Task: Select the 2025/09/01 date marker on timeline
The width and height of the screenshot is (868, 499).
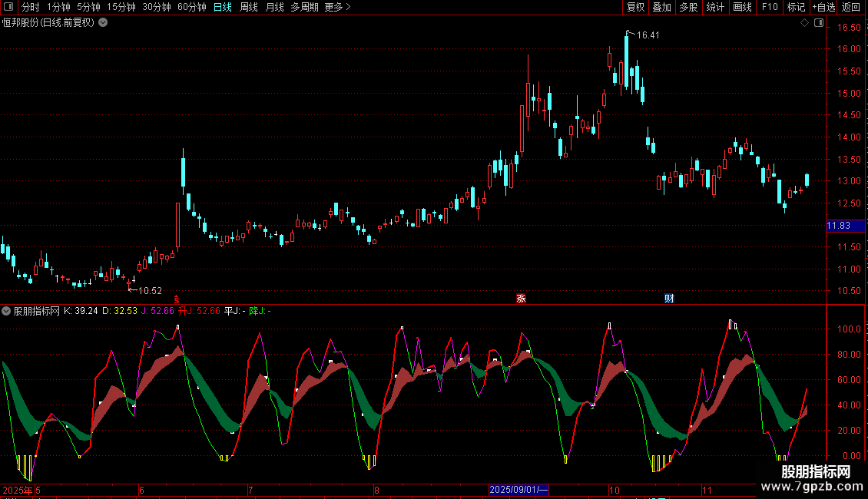Action: click(x=518, y=489)
